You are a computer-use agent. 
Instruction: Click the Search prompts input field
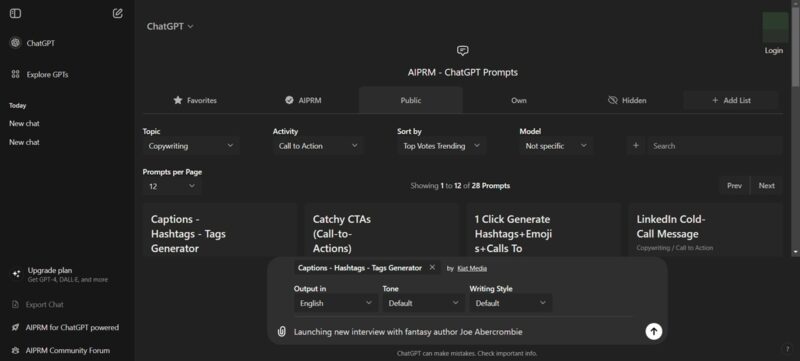click(714, 146)
